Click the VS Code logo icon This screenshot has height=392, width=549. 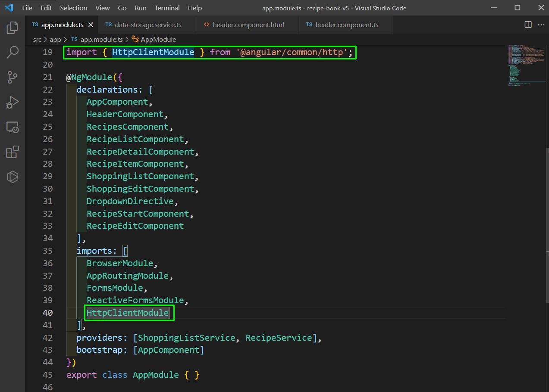click(9, 8)
